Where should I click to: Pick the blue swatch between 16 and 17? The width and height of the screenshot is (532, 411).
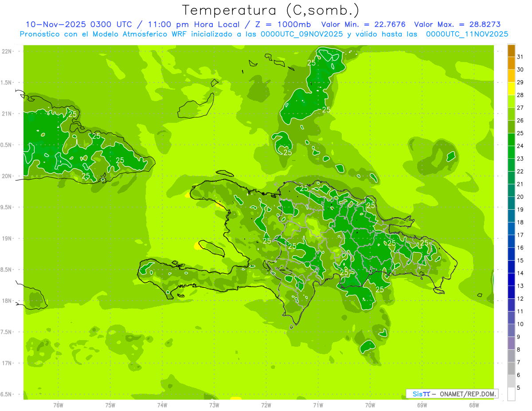pyautogui.click(x=511, y=242)
